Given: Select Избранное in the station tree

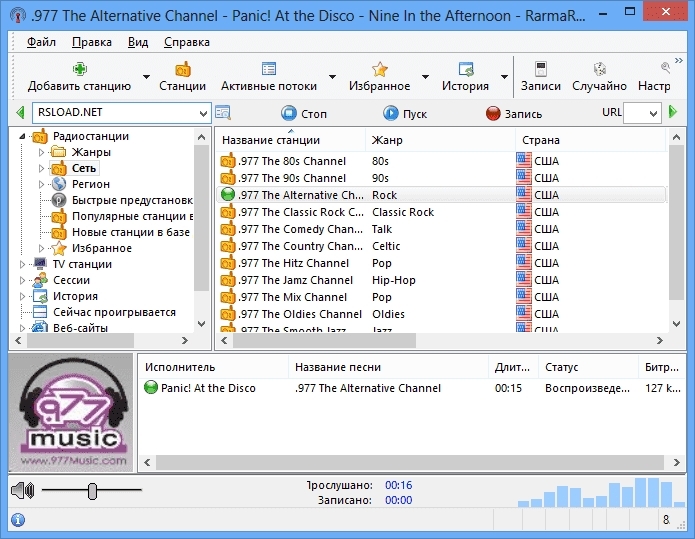Looking at the screenshot, I should click(x=102, y=248).
